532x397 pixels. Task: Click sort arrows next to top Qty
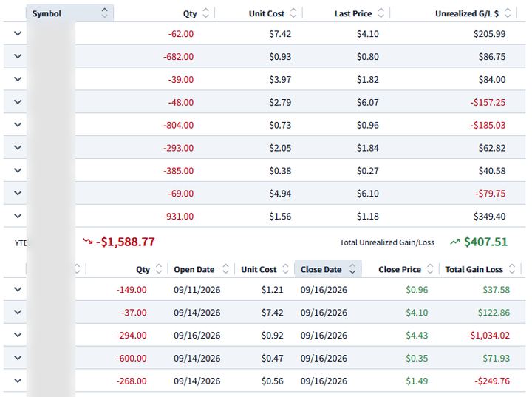205,13
